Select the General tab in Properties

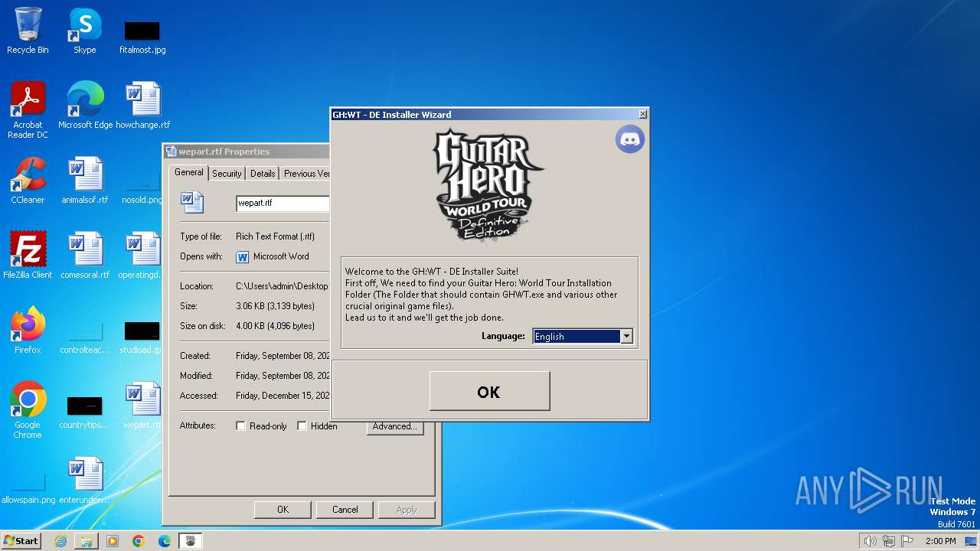[x=189, y=172]
